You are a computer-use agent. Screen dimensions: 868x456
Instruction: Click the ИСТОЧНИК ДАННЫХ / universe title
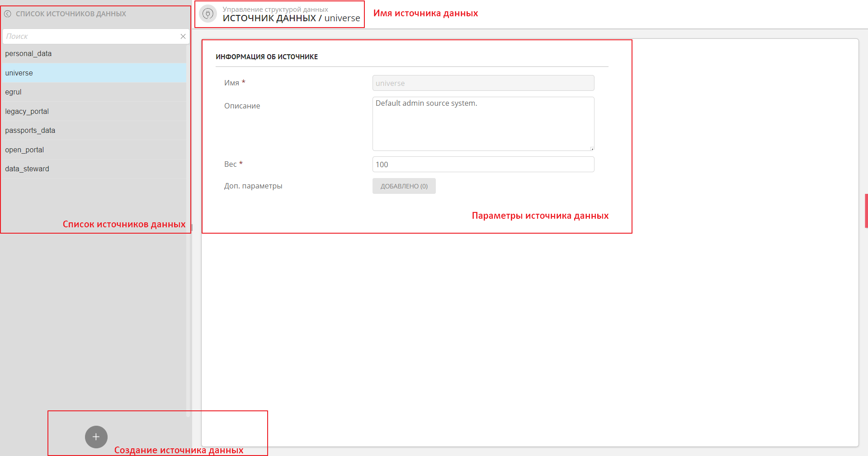(x=291, y=19)
